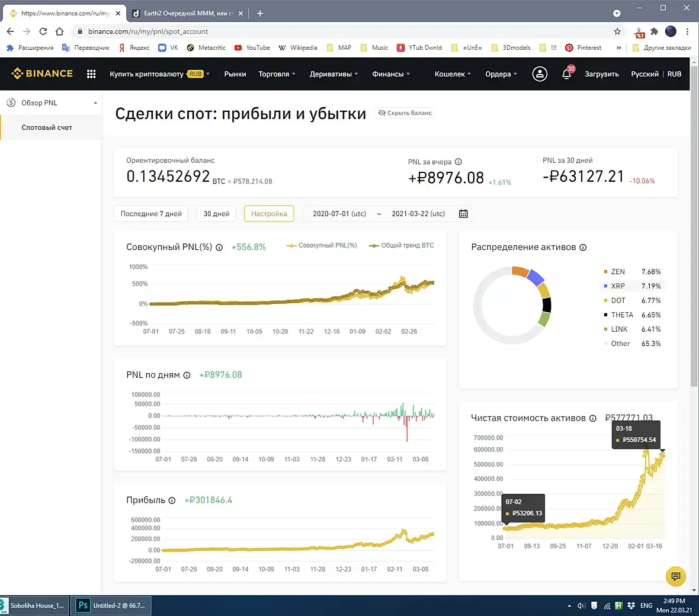Toggle Other in asset distribution legend
Image resolution: width=699 pixels, height=616 pixels.
(x=632, y=344)
